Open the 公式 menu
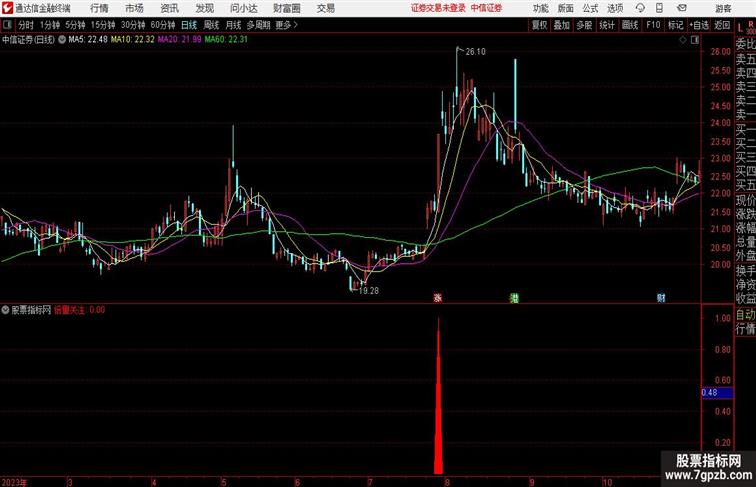756x487 pixels. (x=590, y=8)
